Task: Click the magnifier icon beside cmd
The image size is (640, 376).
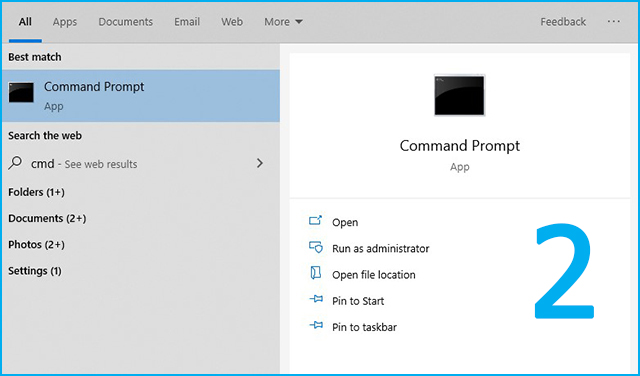Action: [x=15, y=163]
